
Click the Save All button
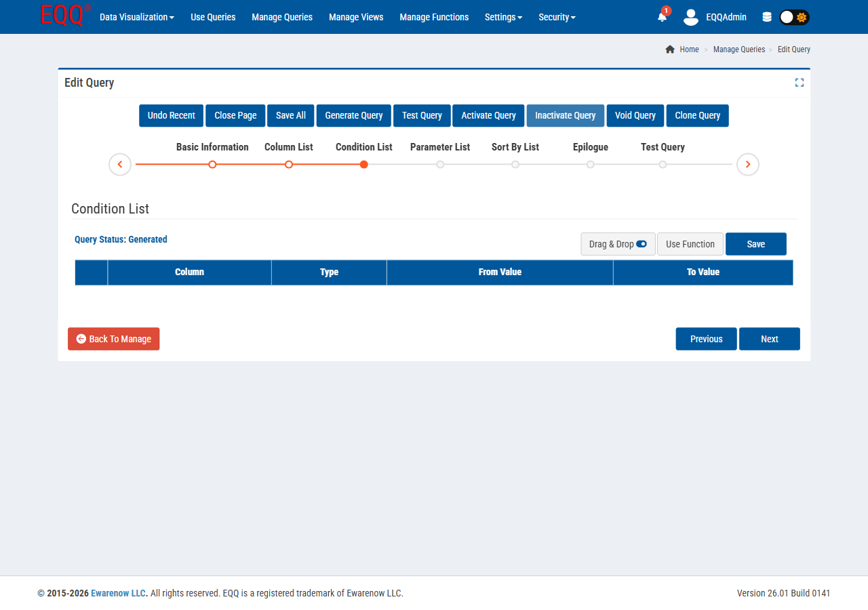[290, 115]
